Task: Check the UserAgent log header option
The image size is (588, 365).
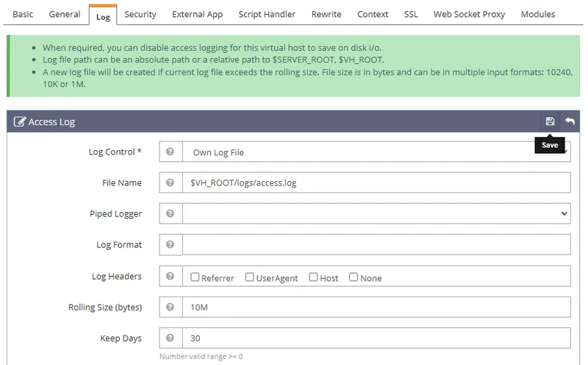Action: coord(250,277)
